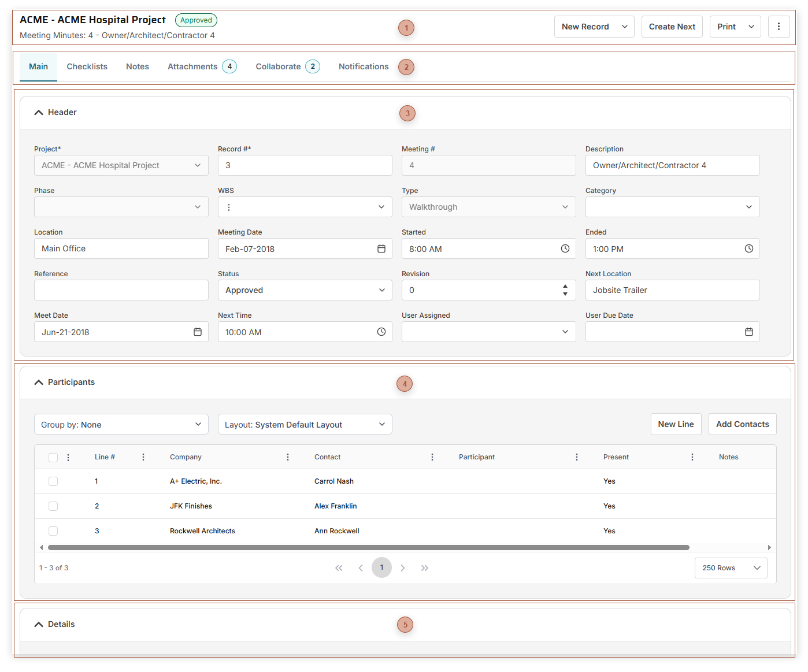Open the Started time clock picker
This screenshot has width=808, height=672.
point(565,248)
